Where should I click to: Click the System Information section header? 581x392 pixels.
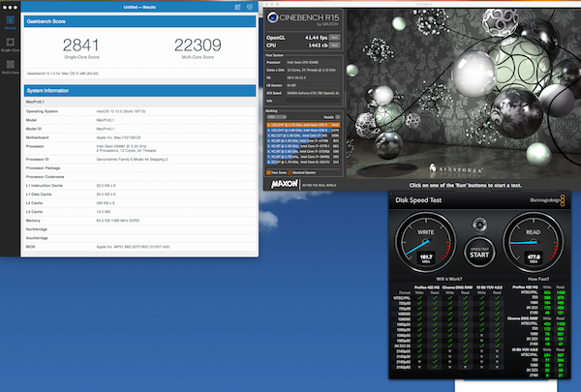click(139, 91)
